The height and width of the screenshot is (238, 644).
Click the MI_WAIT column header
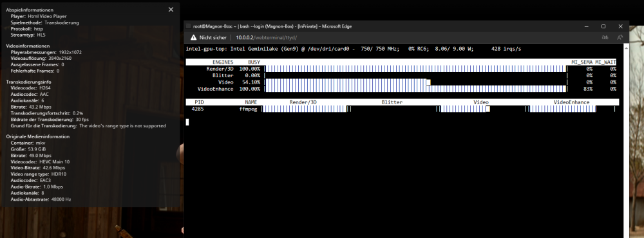606,62
